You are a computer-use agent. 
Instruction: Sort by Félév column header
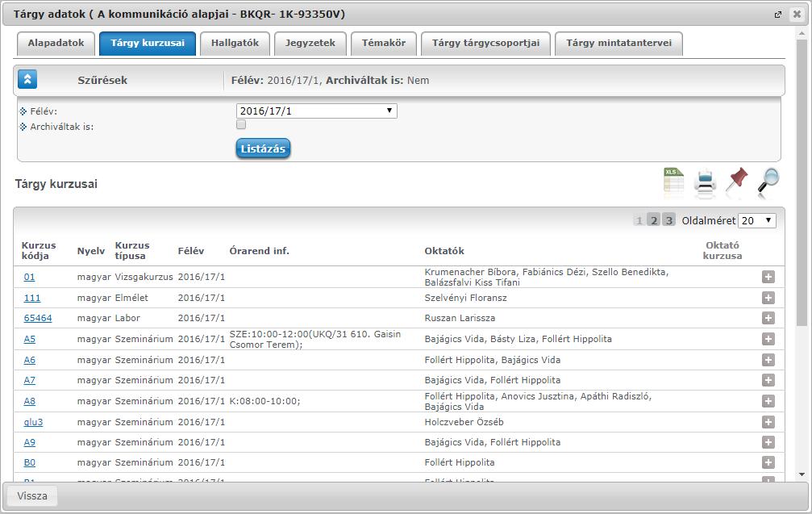point(191,251)
